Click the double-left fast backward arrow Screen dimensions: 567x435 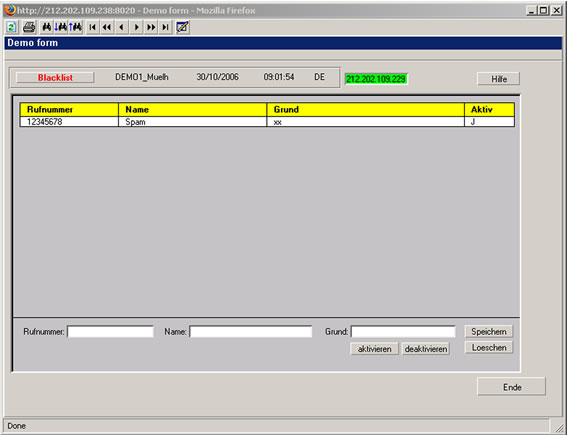107,27
